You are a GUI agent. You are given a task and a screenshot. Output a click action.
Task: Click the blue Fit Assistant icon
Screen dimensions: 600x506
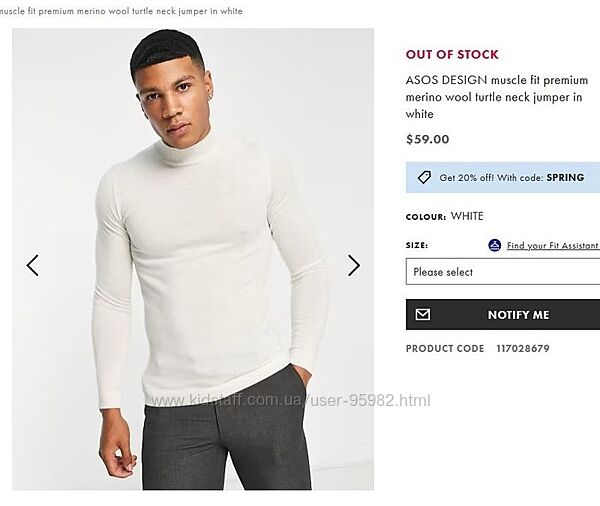pyautogui.click(x=494, y=245)
